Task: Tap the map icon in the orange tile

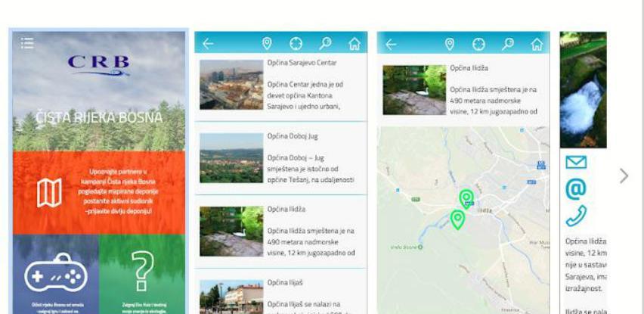Action: coord(49,192)
